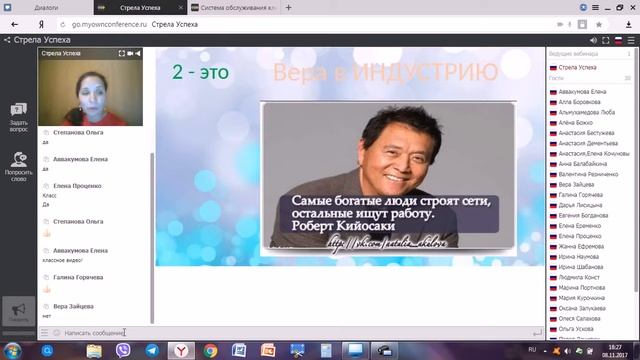
Task: Click Елена Проценко name in chat
Action: (77, 186)
